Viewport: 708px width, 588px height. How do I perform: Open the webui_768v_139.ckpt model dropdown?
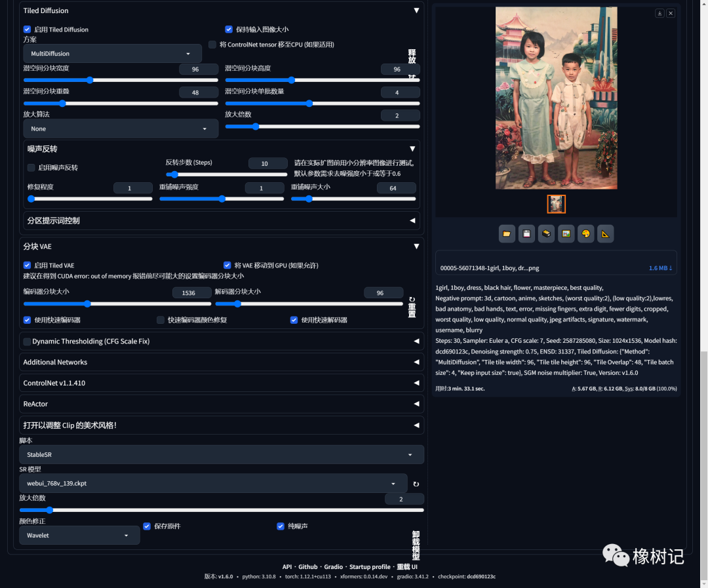[213, 483]
